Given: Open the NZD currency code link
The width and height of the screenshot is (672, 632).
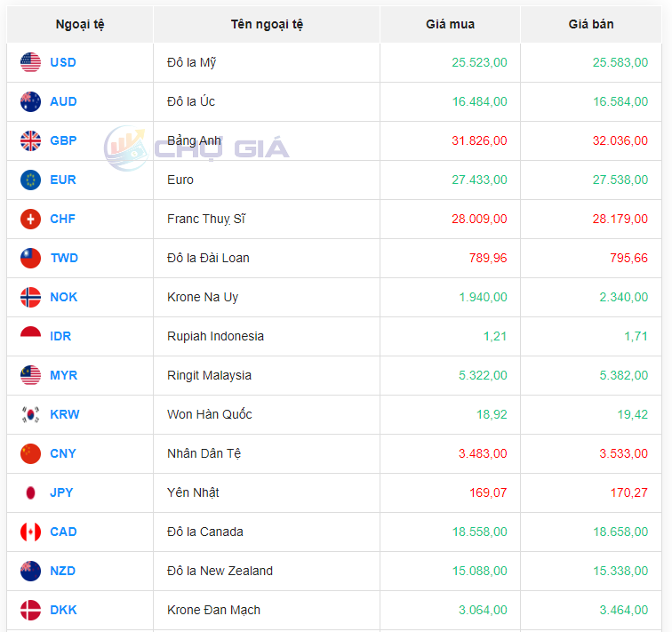Looking at the screenshot, I should (x=63, y=571).
